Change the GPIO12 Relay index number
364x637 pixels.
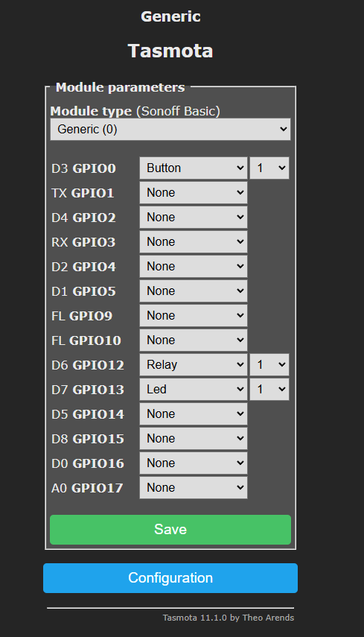coord(269,365)
